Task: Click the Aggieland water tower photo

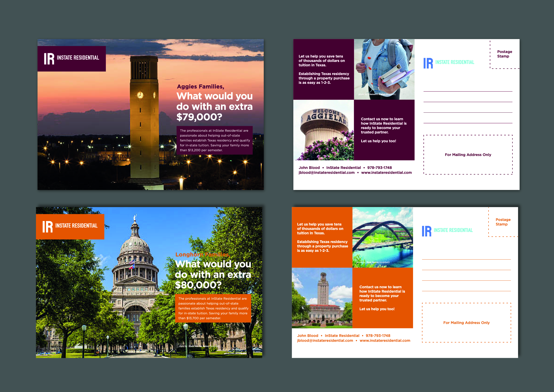Action: tap(323, 130)
